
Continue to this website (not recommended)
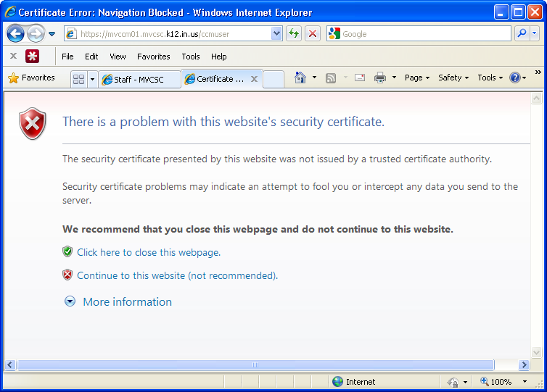[177, 275]
